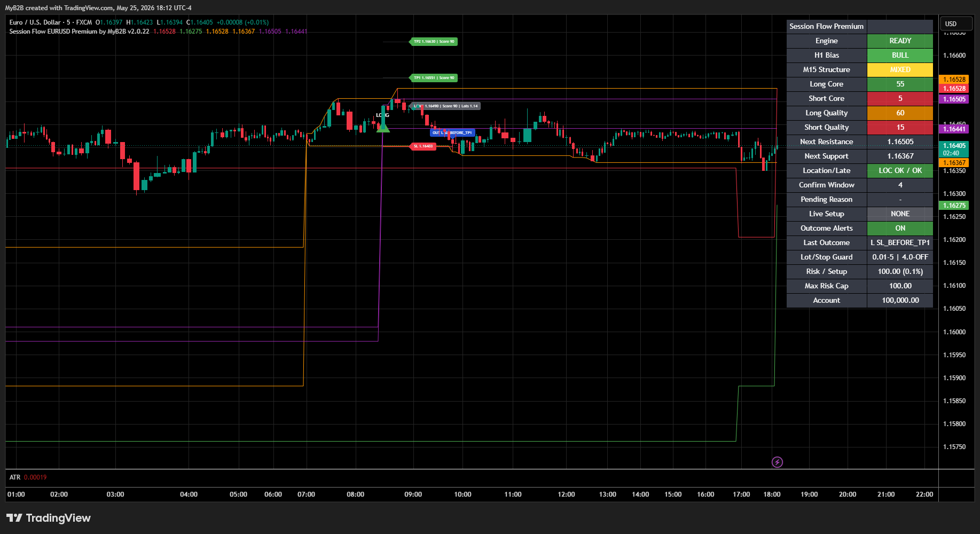
Task: Click the yellow MIXED M15 Structure cell
Action: [900, 69]
